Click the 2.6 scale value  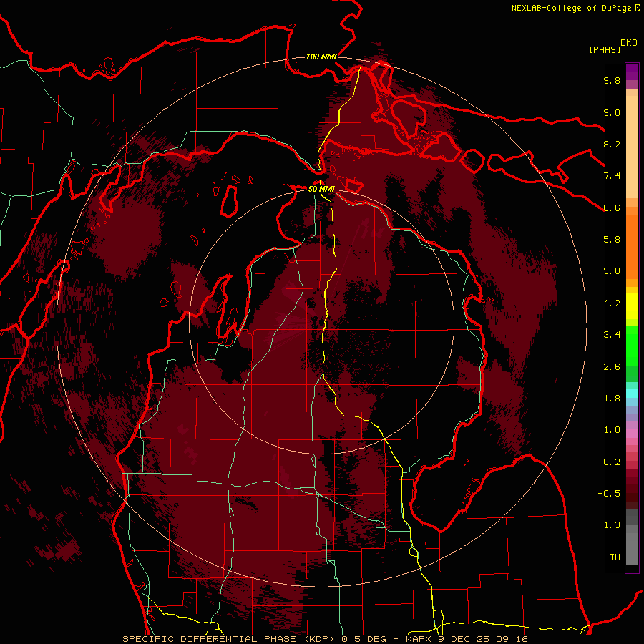pyautogui.click(x=612, y=367)
